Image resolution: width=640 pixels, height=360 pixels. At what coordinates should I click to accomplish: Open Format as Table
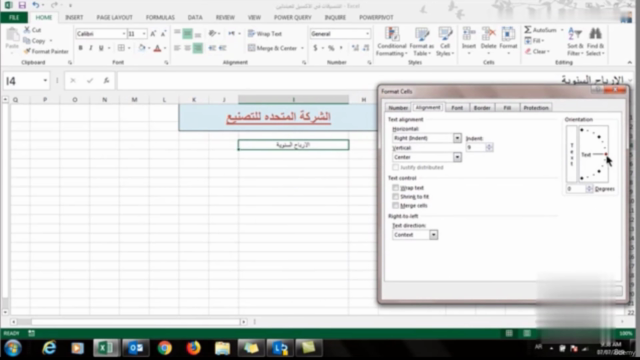(x=422, y=42)
